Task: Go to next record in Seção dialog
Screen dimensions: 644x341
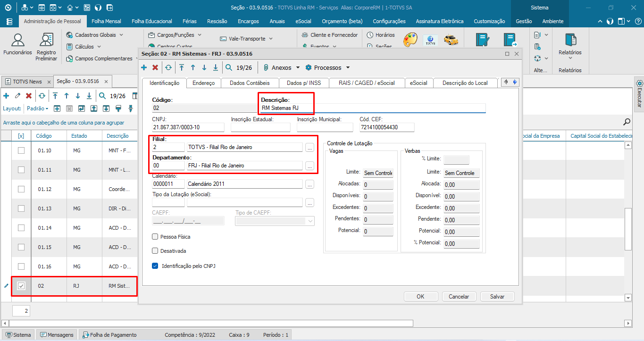Action: (x=204, y=67)
